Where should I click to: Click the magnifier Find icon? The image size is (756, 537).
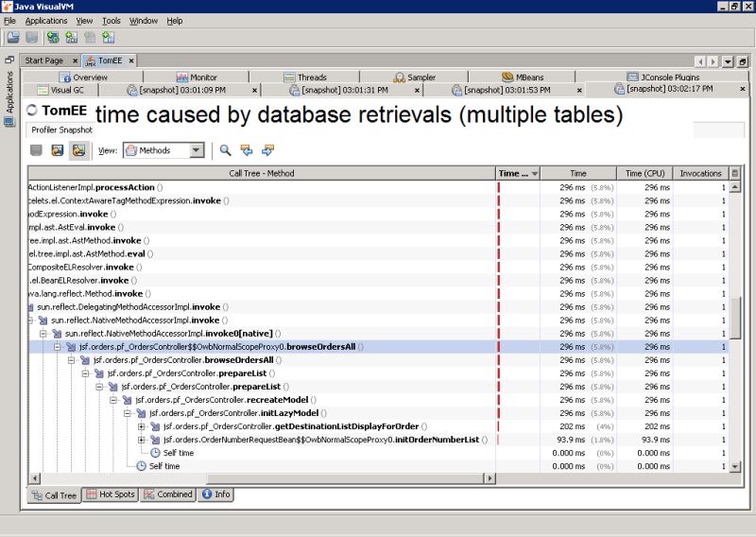225,150
